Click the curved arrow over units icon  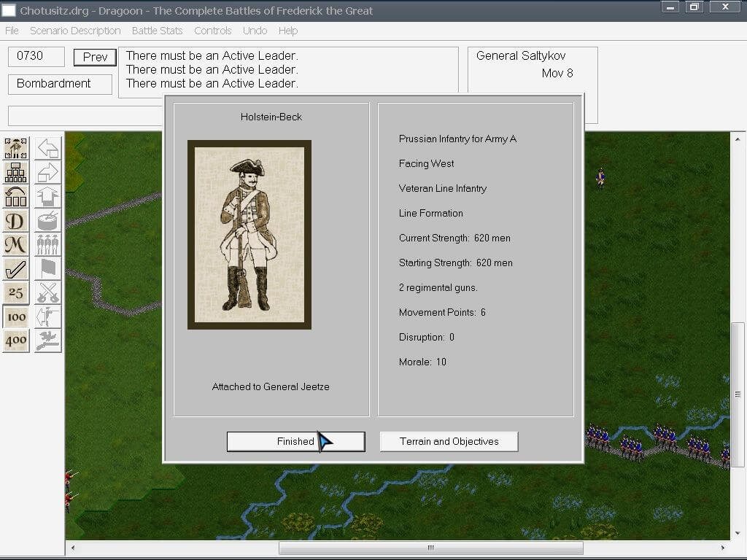15,197
